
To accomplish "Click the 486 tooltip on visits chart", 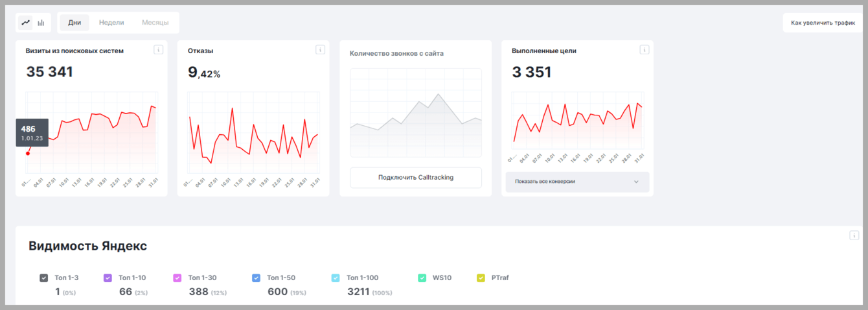I will 32,132.
